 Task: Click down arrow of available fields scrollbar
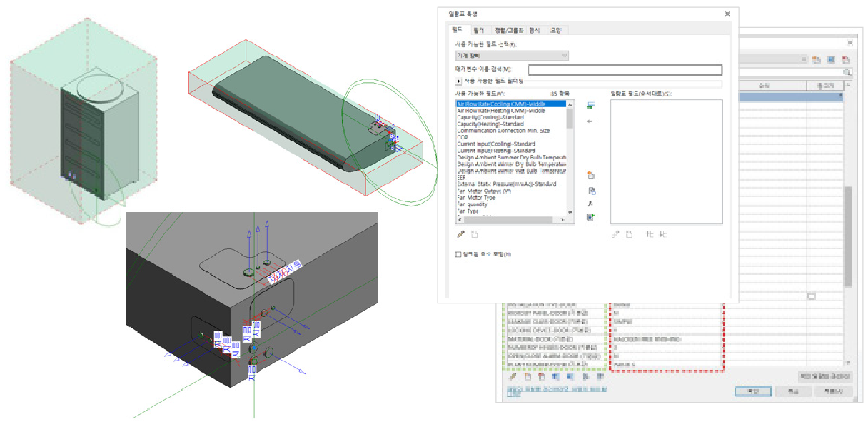point(570,212)
